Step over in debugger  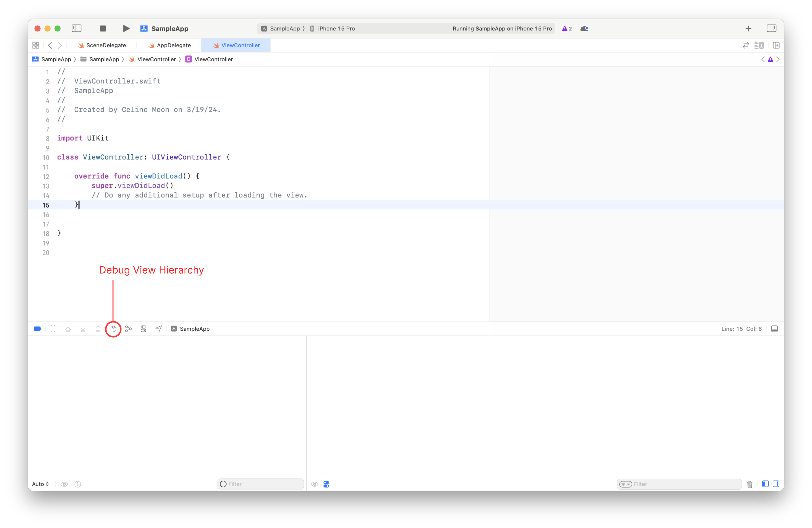point(68,329)
